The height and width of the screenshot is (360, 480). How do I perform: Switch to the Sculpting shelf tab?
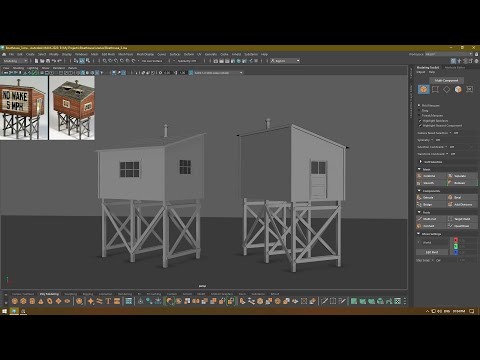point(70,294)
